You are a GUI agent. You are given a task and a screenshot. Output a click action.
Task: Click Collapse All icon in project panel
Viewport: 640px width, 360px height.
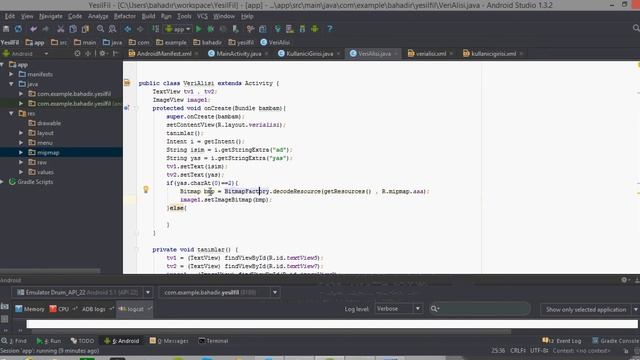[88, 53]
